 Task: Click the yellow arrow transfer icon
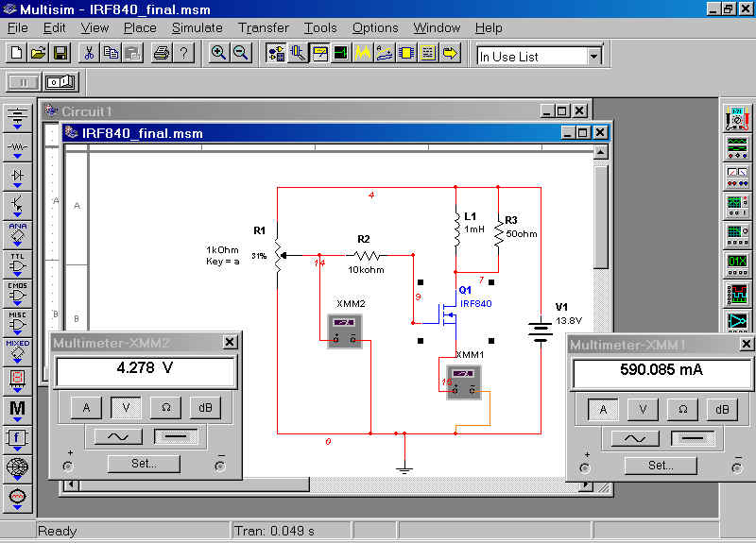pyautogui.click(x=450, y=53)
